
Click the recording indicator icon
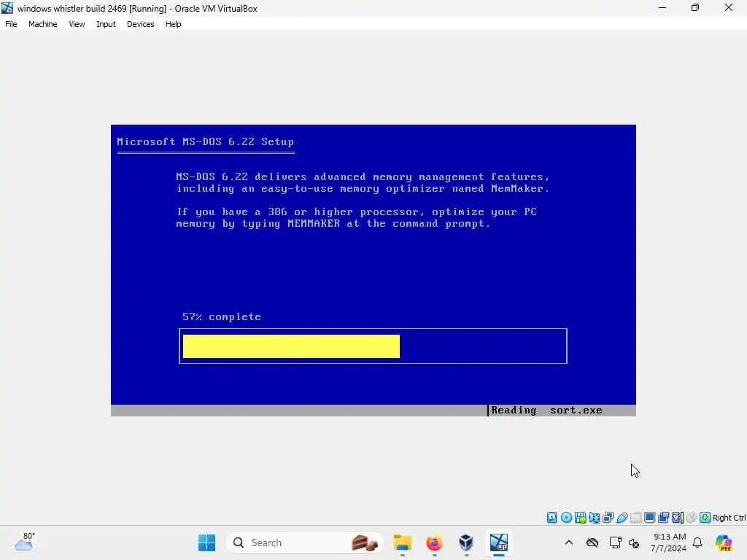(663, 518)
